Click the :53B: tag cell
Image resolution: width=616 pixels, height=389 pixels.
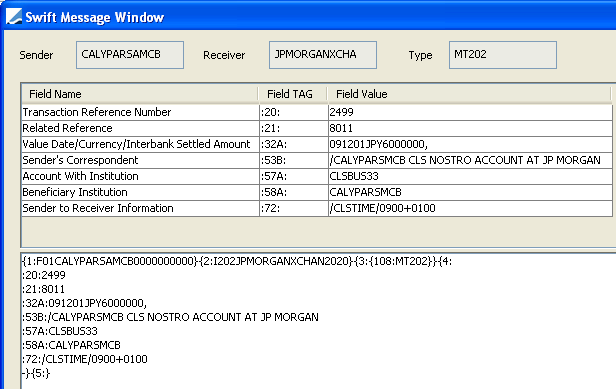293,160
